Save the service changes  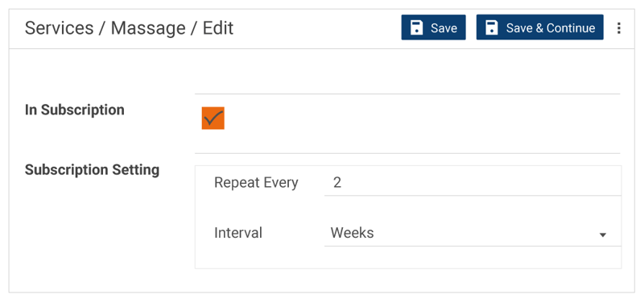433,27
